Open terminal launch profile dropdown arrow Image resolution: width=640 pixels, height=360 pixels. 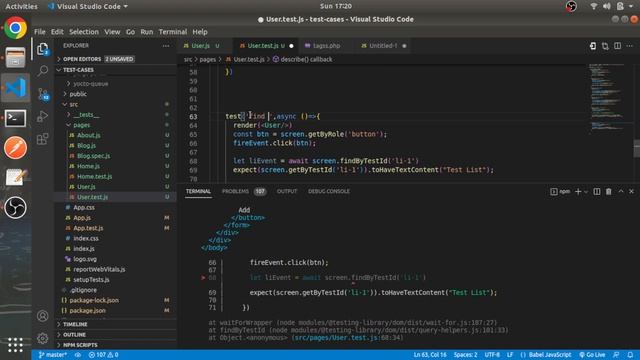(x=587, y=191)
